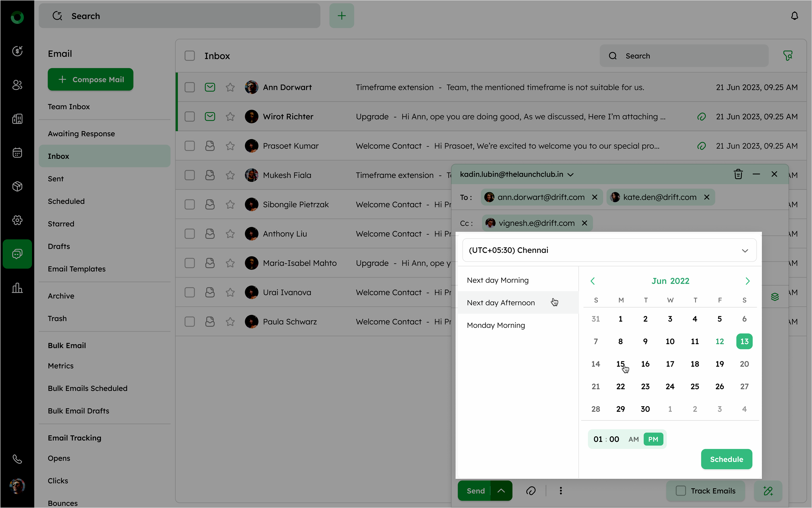Open the phone icon in sidebar
This screenshot has width=812, height=508.
[17, 459]
